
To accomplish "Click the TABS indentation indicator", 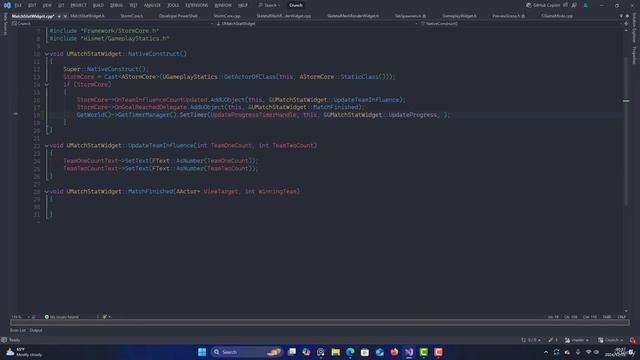I will tap(607, 317).
